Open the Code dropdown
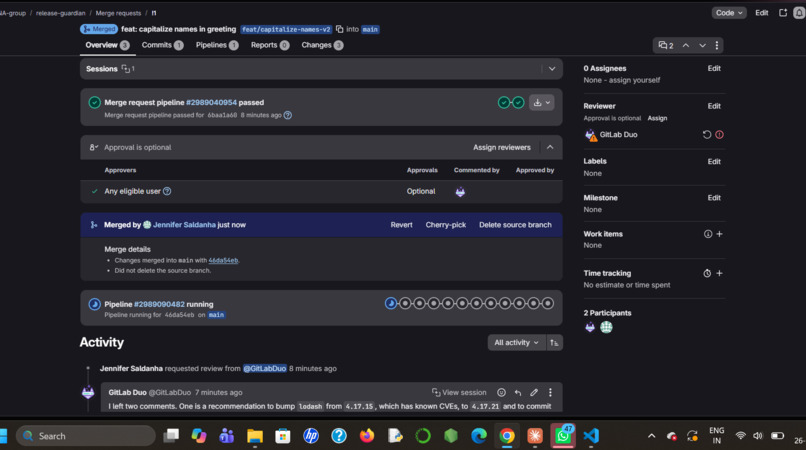 click(x=729, y=13)
